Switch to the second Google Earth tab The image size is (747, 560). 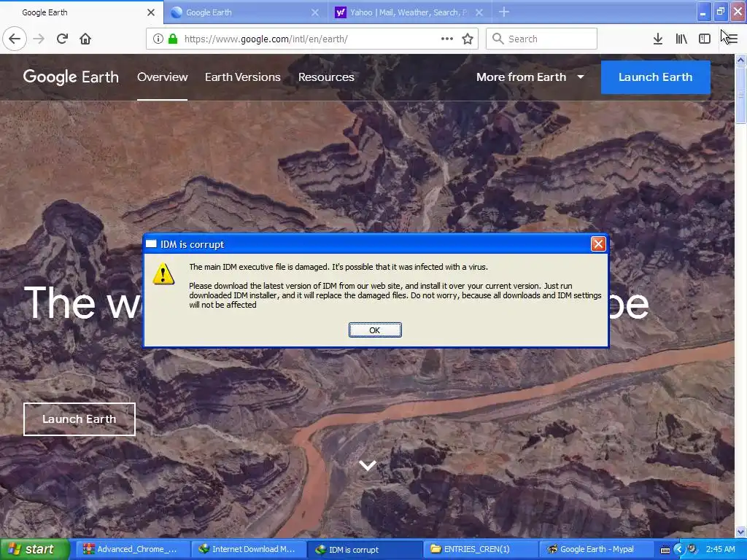click(245, 12)
